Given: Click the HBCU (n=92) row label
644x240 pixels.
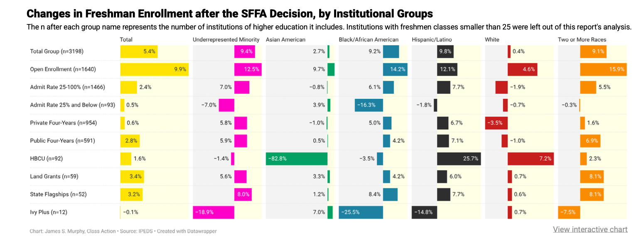Looking at the screenshot, I should 46,159.
